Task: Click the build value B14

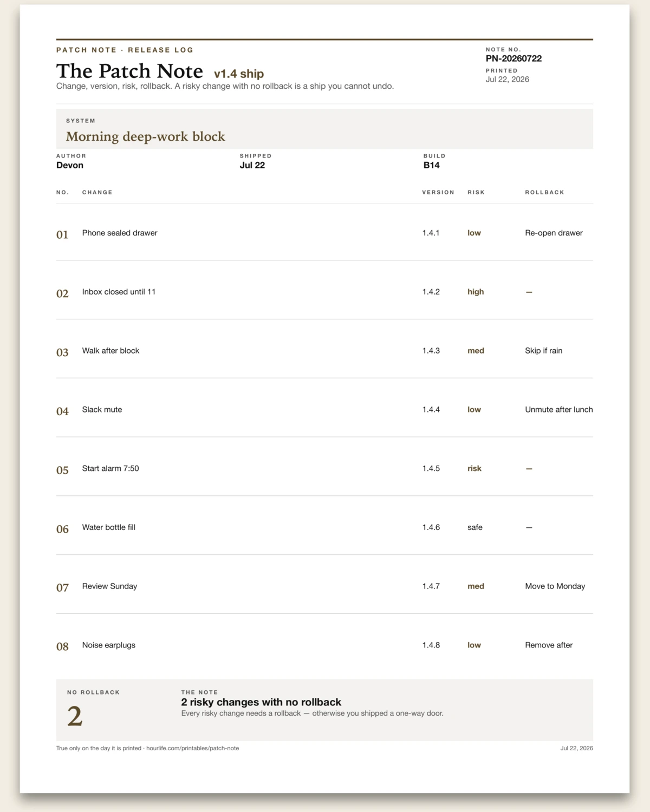Action: click(x=431, y=165)
